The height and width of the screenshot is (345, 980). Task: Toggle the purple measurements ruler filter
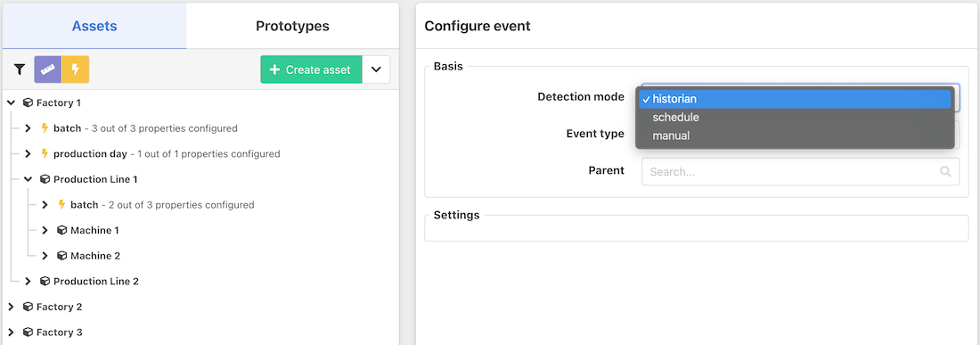48,70
